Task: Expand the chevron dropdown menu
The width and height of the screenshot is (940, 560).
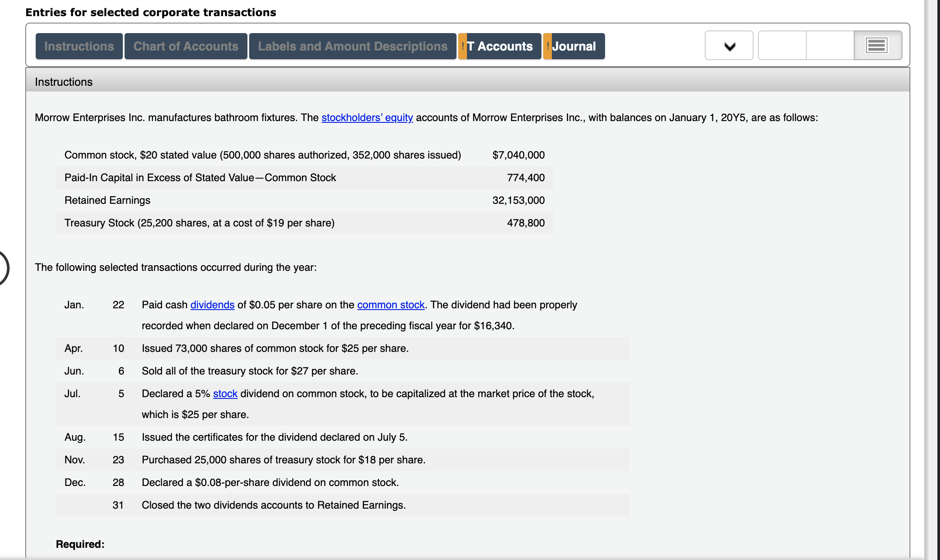Action: tap(729, 45)
